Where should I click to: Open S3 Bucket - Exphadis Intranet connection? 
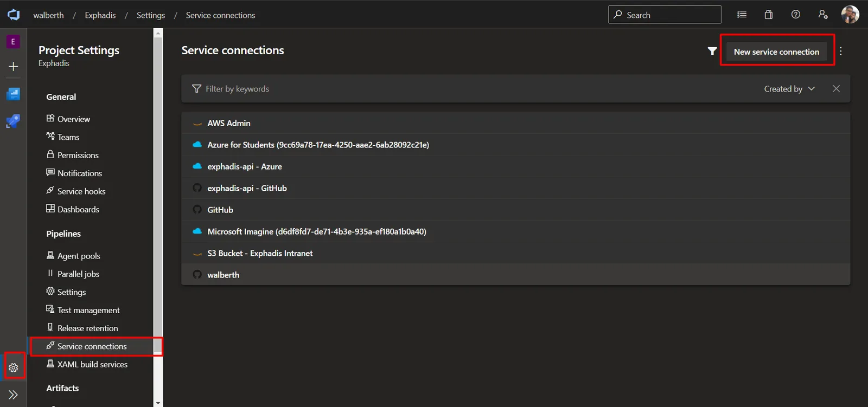click(x=515, y=253)
